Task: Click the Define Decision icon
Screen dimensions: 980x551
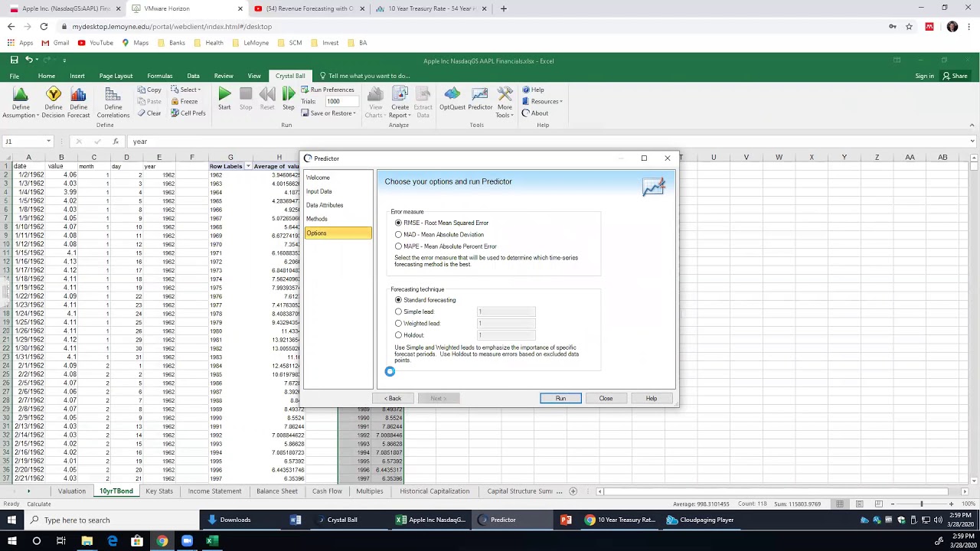Action: coord(53,94)
